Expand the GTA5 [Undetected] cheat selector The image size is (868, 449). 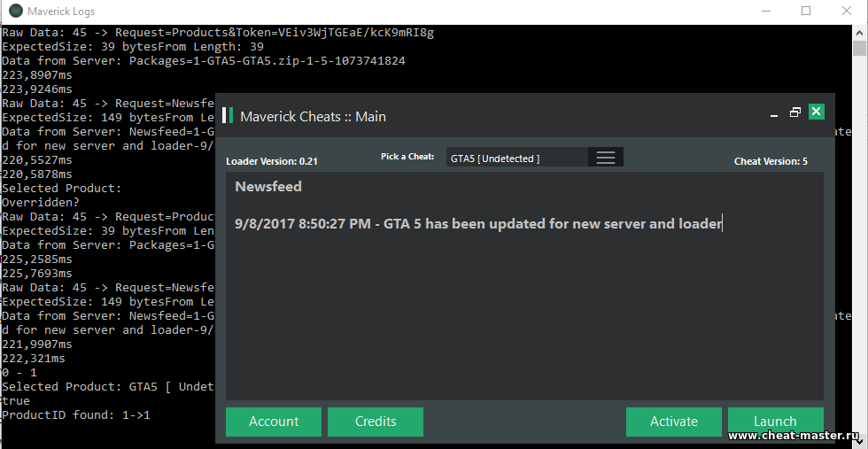coord(516,158)
